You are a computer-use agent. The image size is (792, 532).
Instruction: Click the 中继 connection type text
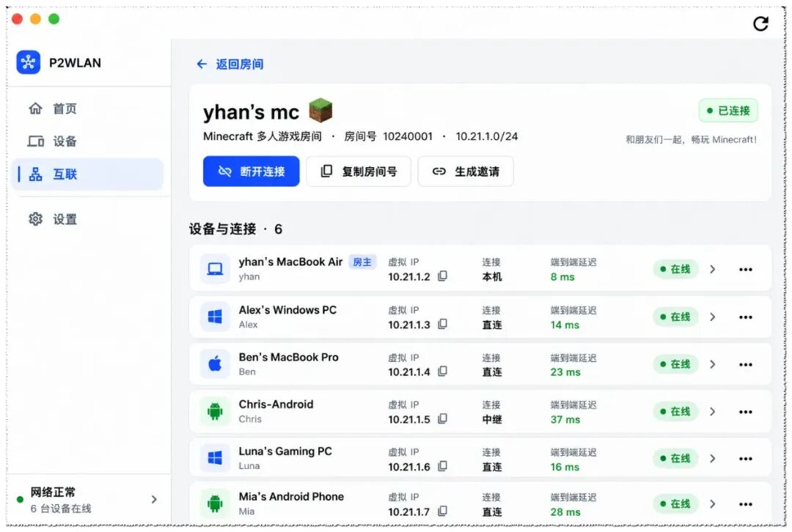(x=492, y=419)
